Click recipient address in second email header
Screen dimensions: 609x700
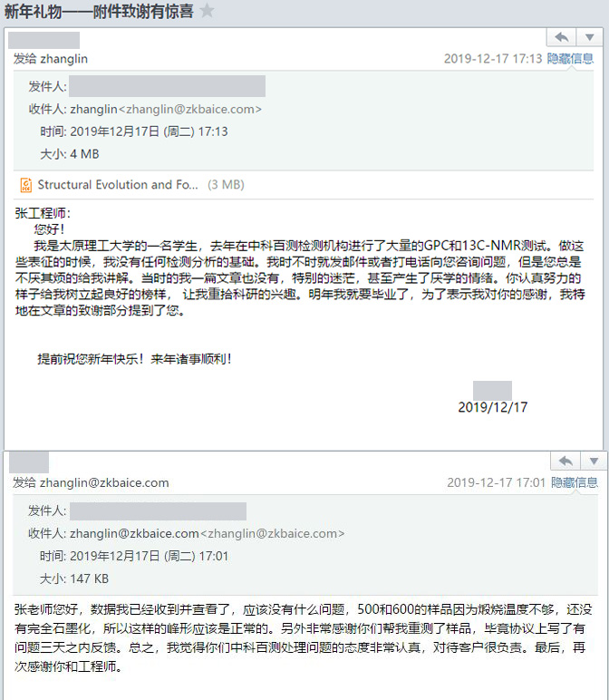coord(273,533)
